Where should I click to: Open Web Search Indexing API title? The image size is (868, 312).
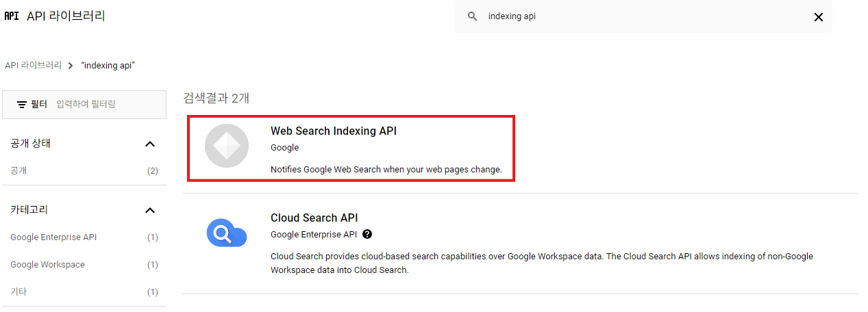pyautogui.click(x=334, y=131)
